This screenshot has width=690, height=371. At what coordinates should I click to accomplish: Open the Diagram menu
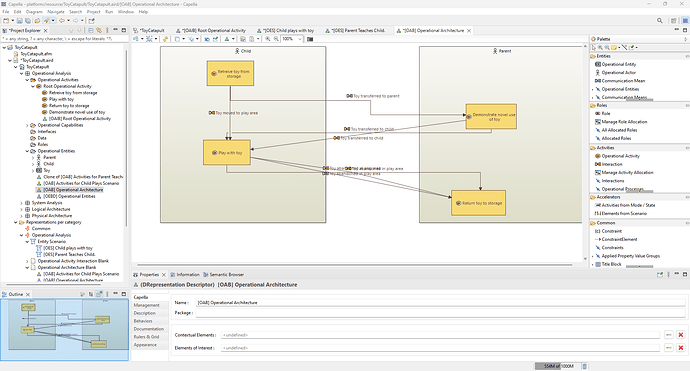tap(34, 12)
